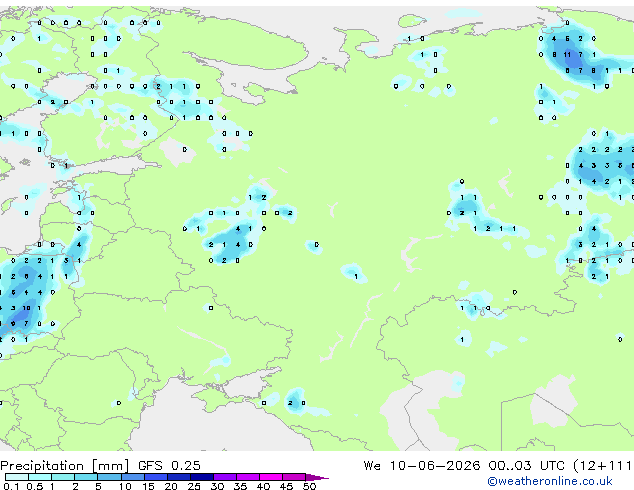Click the 10–15 mm blue legend swatch
The height and width of the screenshot is (490, 634).
(132, 477)
